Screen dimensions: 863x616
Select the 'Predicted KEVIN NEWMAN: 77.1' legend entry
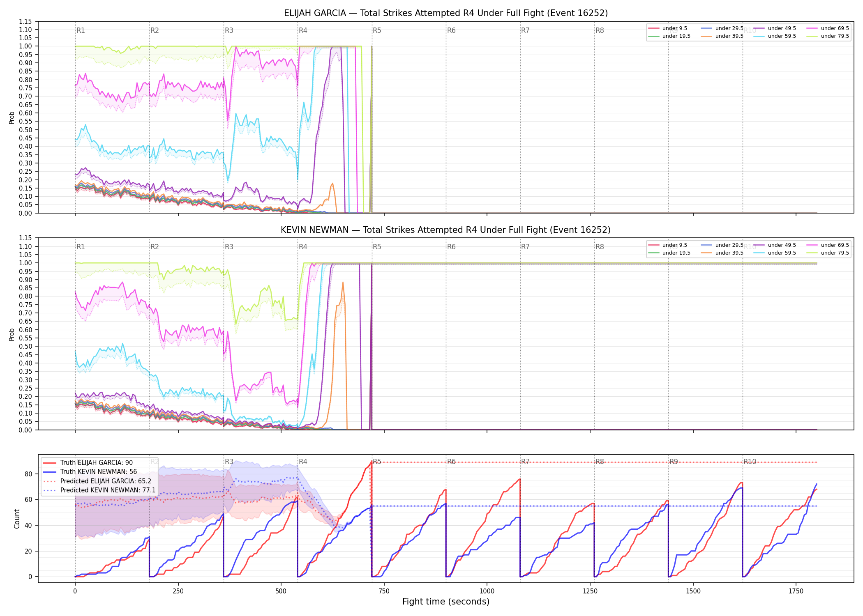(x=99, y=490)
